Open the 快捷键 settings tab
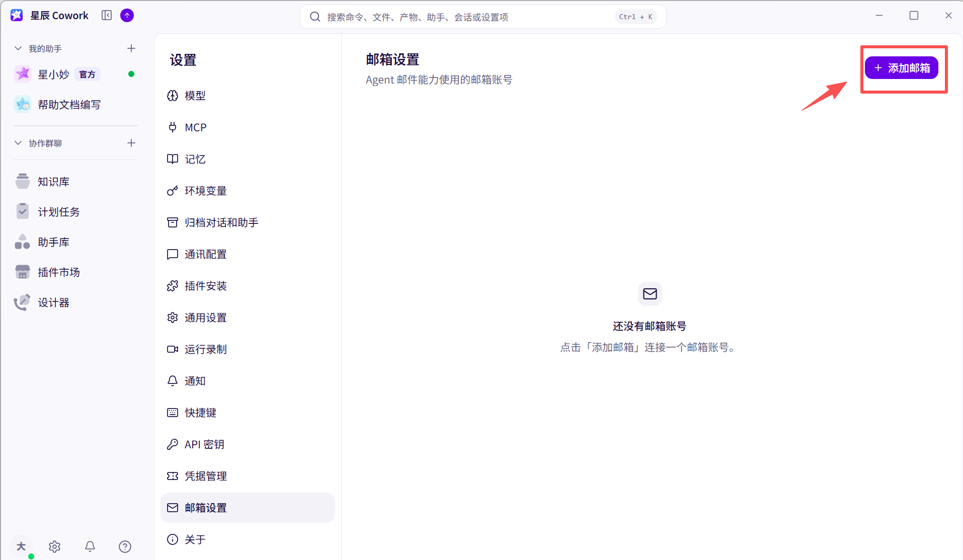Screen dimensions: 963x560 click(248, 413)
